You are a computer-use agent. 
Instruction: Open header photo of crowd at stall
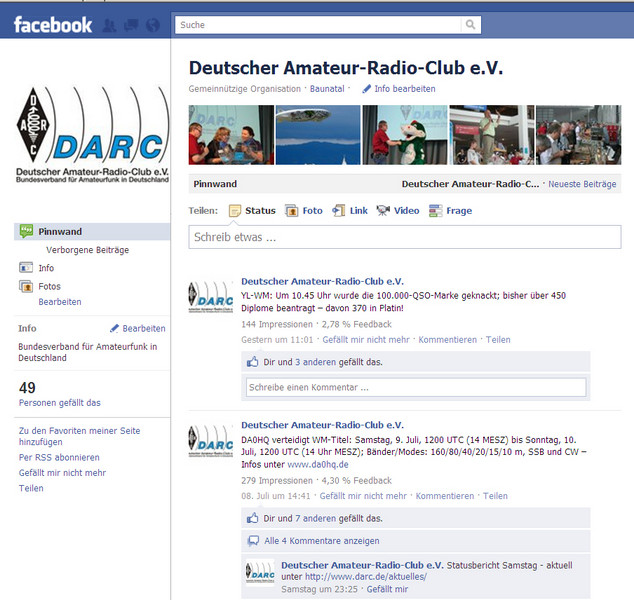tap(579, 135)
